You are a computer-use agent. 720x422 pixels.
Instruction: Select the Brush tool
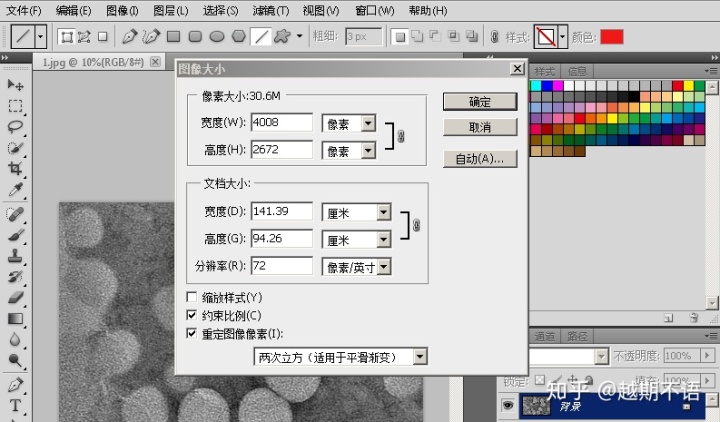tap(15, 236)
